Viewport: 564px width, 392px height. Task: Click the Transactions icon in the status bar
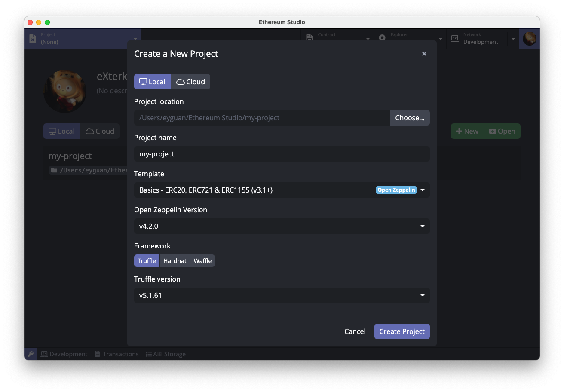(x=98, y=354)
